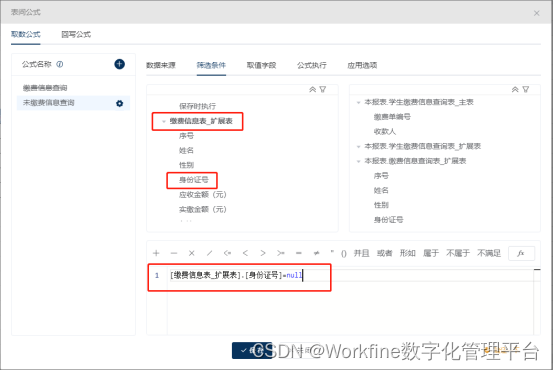Select 序号 under 缴费信息表_扩展表
This screenshot has width=554, height=370.
[186, 136]
